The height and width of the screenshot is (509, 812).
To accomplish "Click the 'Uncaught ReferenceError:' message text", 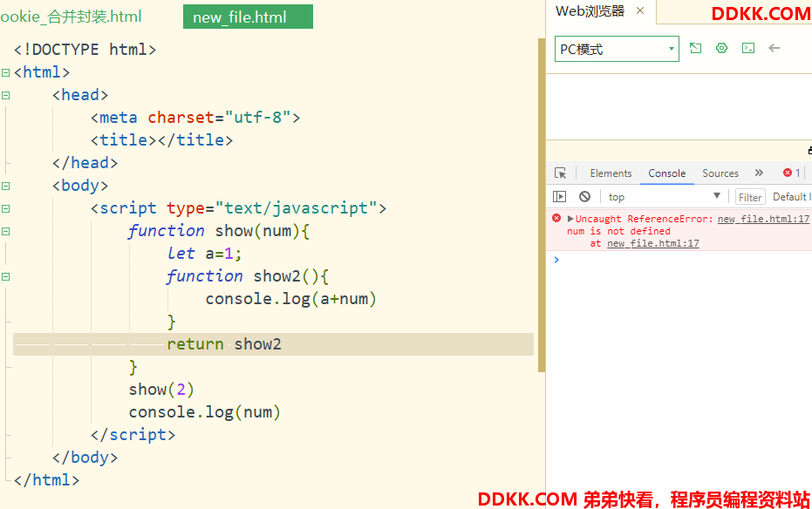I will click(x=645, y=219).
